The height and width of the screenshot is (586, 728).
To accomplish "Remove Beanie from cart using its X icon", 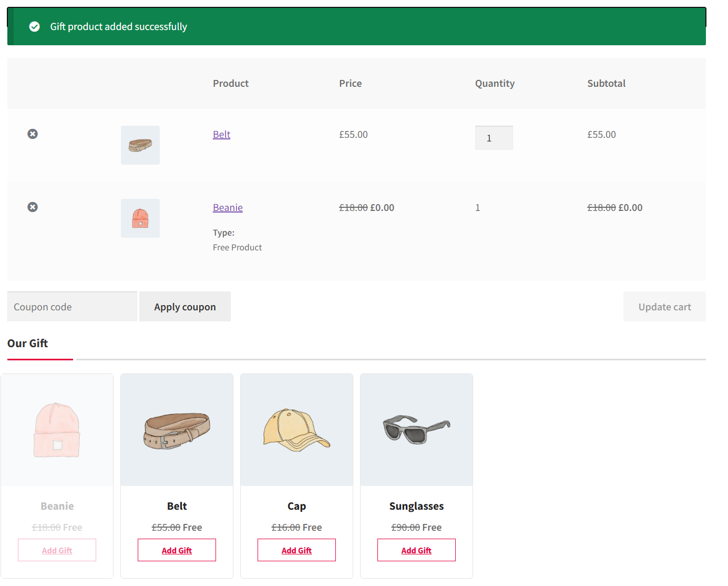I will pyautogui.click(x=33, y=207).
